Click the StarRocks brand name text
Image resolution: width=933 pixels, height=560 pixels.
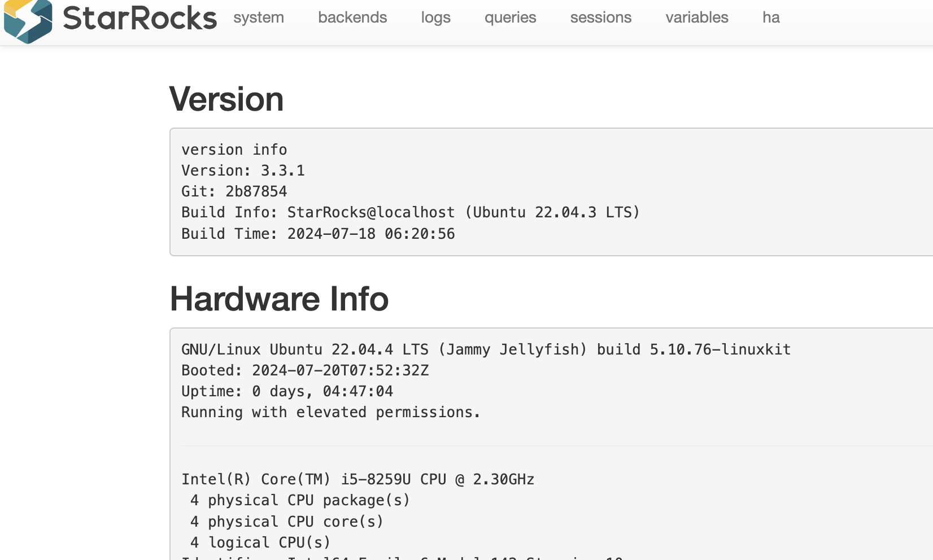click(139, 18)
